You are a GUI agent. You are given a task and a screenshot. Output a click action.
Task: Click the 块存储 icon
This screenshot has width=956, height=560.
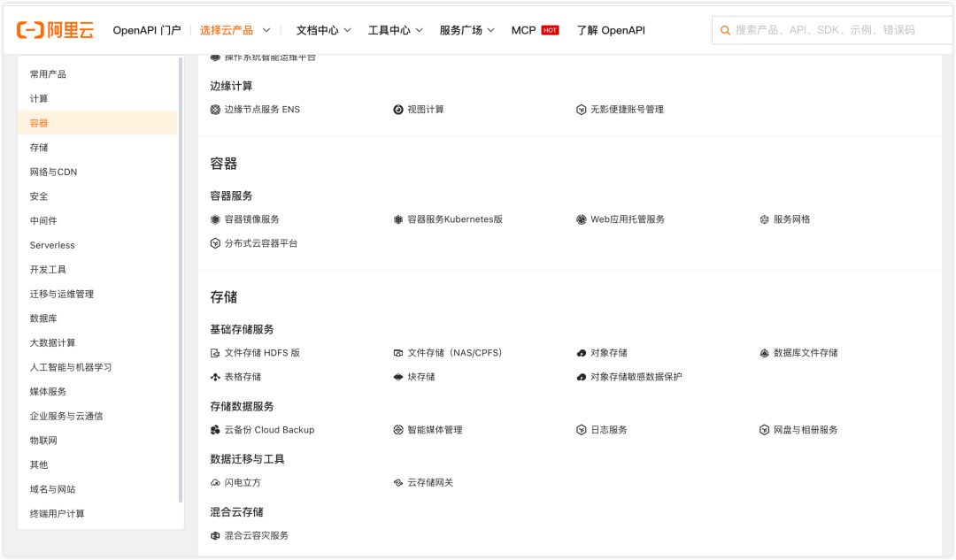click(398, 377)
